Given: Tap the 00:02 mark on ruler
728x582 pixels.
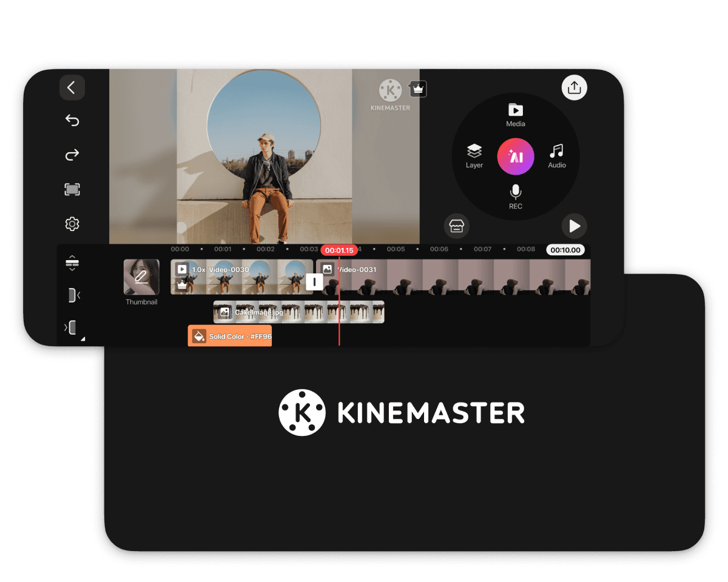Looking at the screenshot, I should [x=266, y=249].
